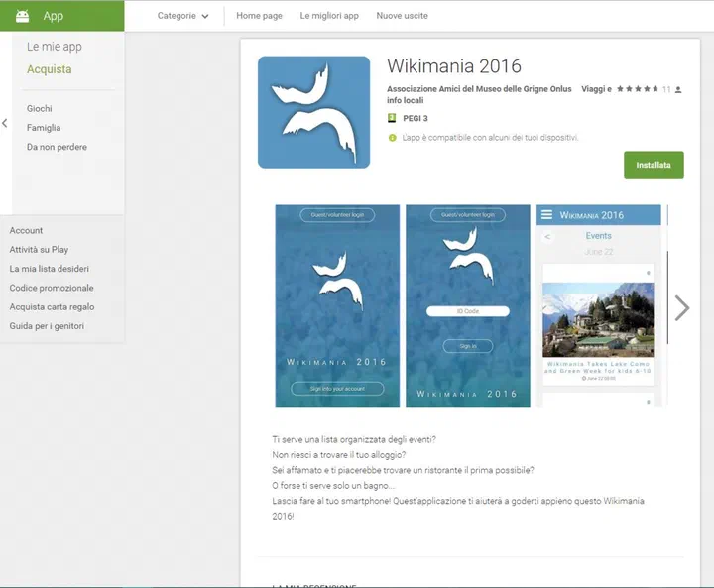Viewport: 714px width, 588px height.
Task: Click the Wikimania 2016 title text
Action: (x=454, y=66)
